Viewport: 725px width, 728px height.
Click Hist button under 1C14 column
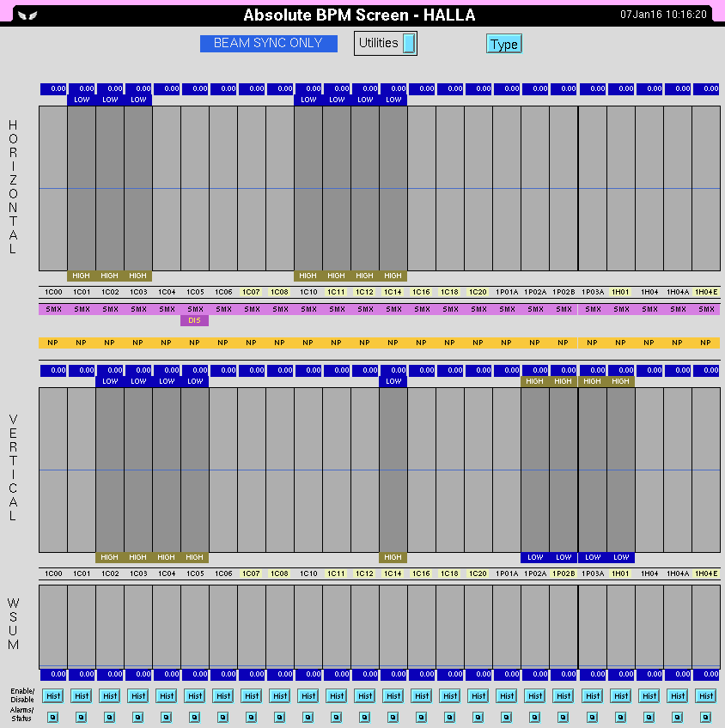[393, 695]
